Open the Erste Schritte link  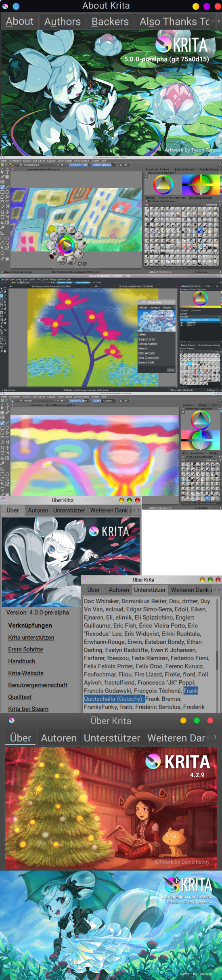coord(25,649)
